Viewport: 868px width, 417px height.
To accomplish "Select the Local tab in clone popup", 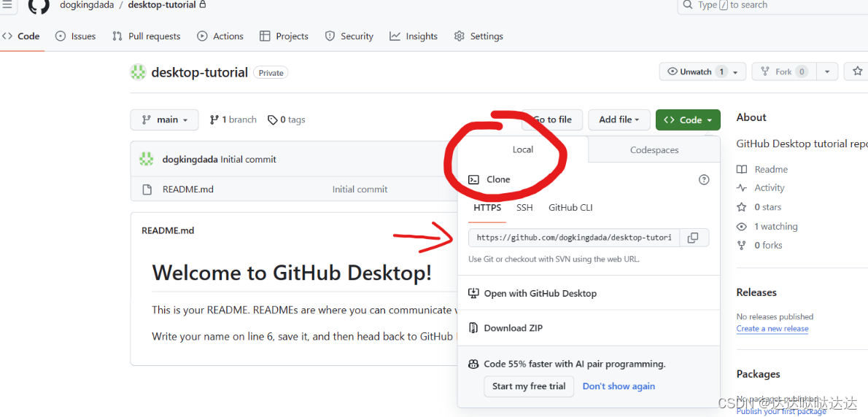I will tap(522, 149).
